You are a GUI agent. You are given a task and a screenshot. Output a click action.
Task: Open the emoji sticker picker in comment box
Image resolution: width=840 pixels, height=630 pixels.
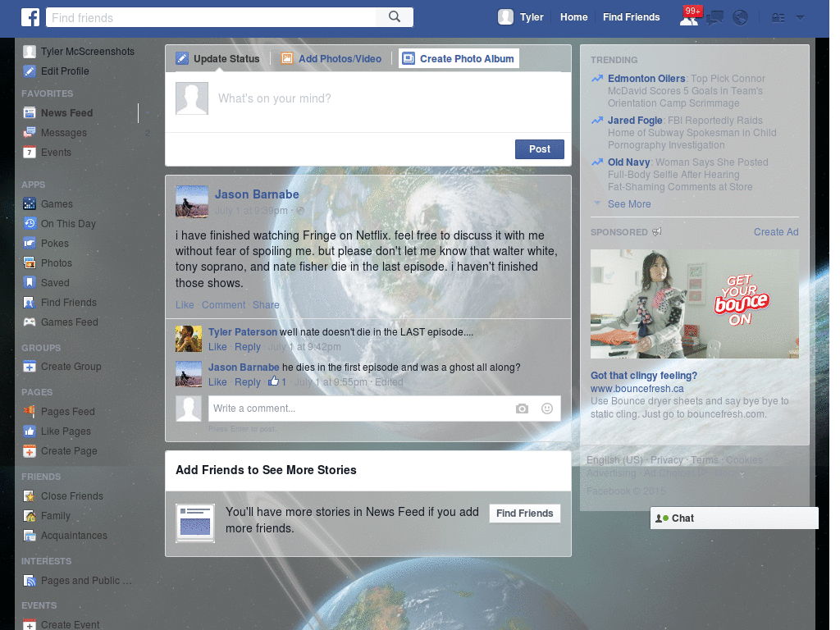[x=547, y=409]
